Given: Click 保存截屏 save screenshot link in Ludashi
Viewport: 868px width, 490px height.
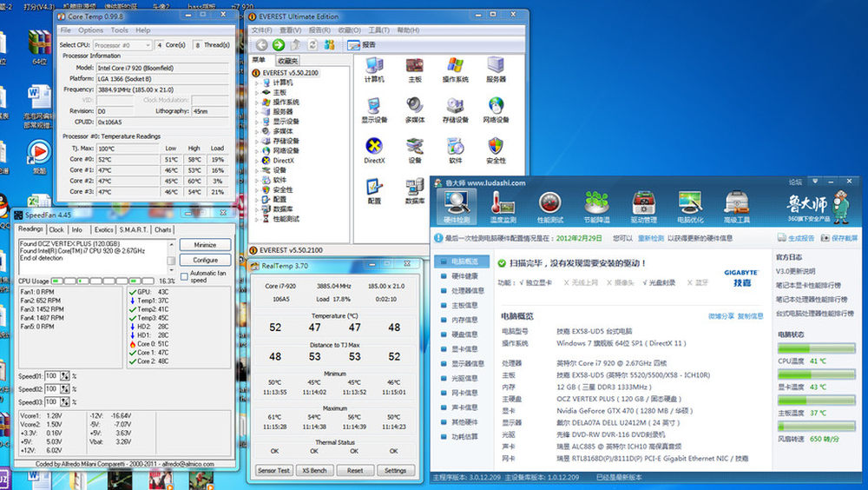Looking at the screenshot, I should (x=839, y=238).
